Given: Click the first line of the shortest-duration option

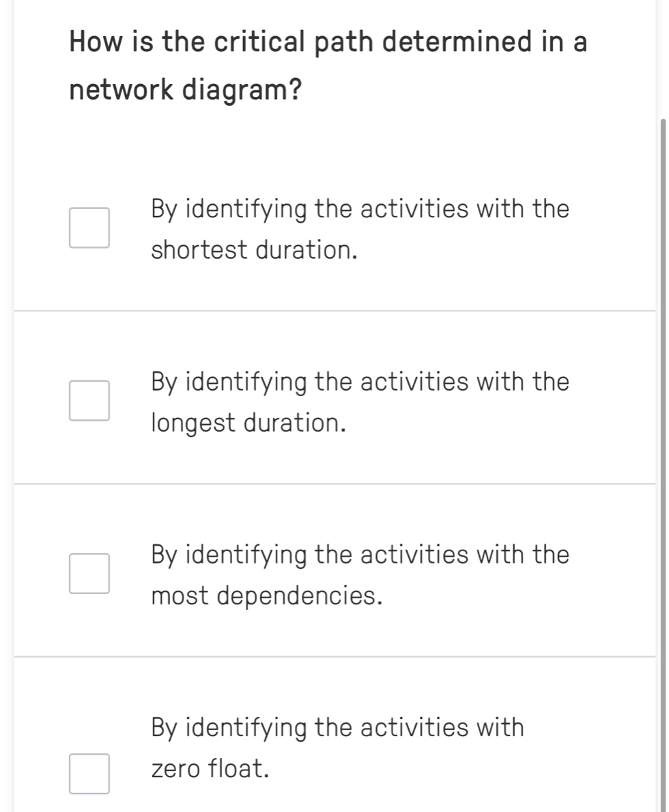Looking at the screenshot, I should point(360,208).
